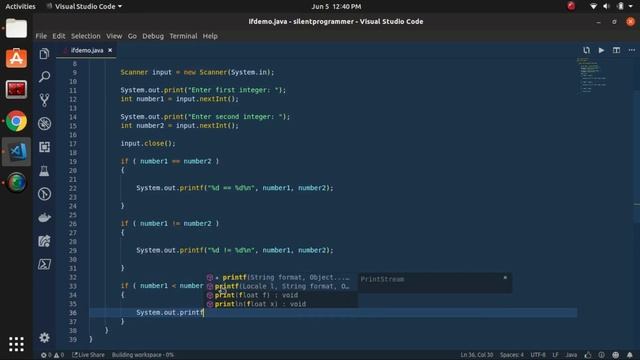Choose print(float f) : void suggestion
Viewport: 640px width, 360px height.
281,295
